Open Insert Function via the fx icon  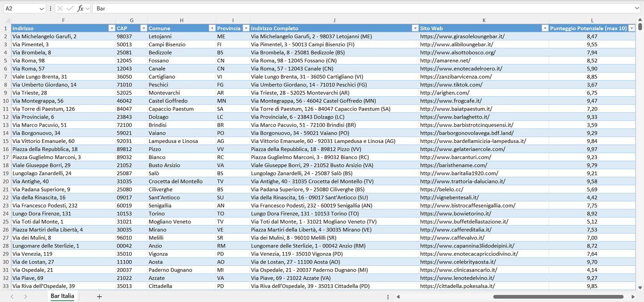pyautogui.click(x=80, y=8)
